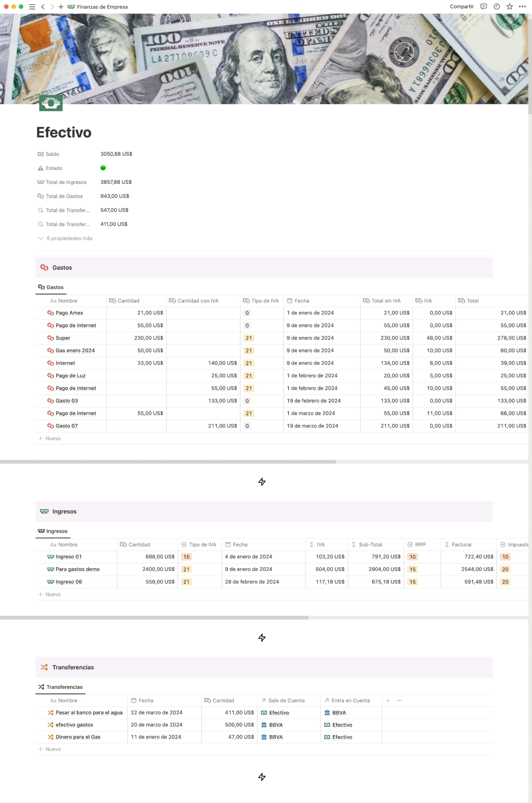The width and height of the screenshot is (532, 803).
Task: Click the plus icon for new page
Action: tap(61, 7)
